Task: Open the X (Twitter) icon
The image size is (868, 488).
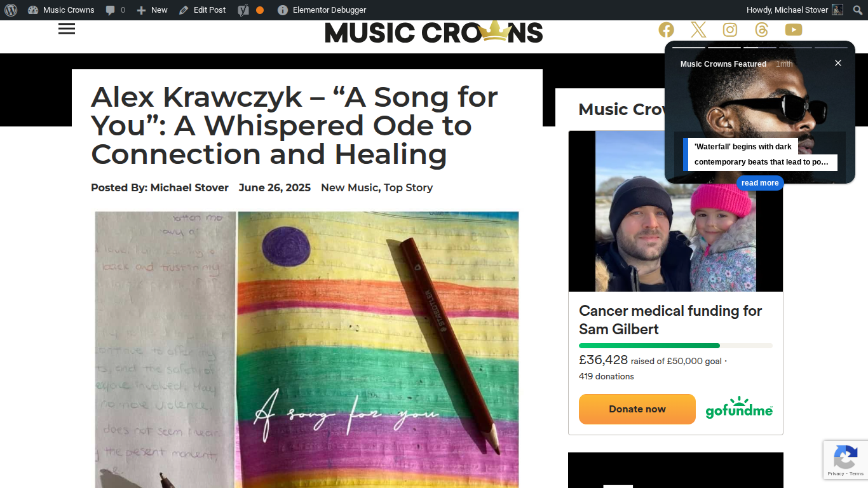Action: point(698,30)
